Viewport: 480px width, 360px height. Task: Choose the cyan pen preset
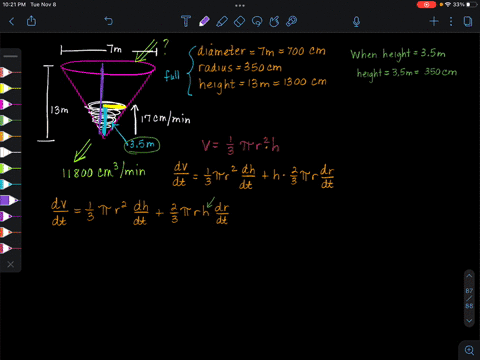click(10, 184)
